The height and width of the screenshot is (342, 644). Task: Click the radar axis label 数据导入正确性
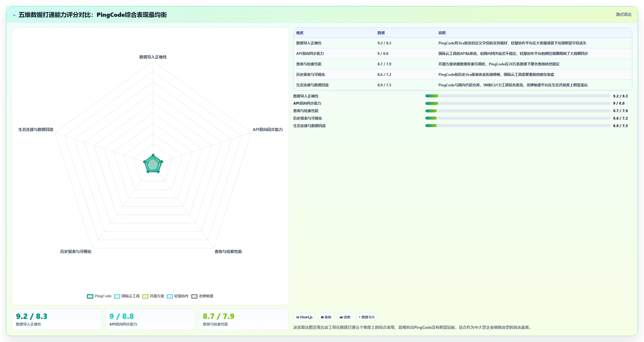pyautogui.click(x=153, y=57)
